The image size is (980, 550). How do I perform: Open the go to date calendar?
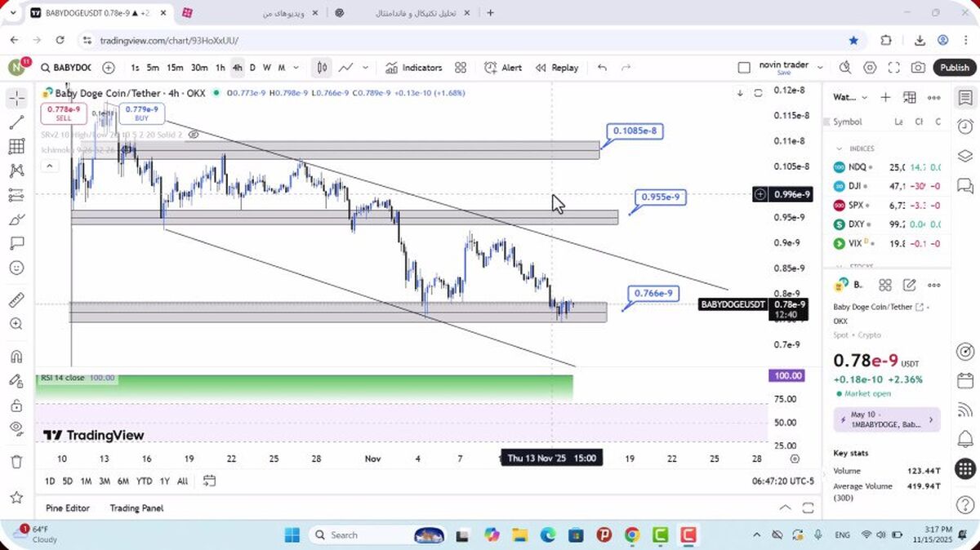click(x=210, y=481)
